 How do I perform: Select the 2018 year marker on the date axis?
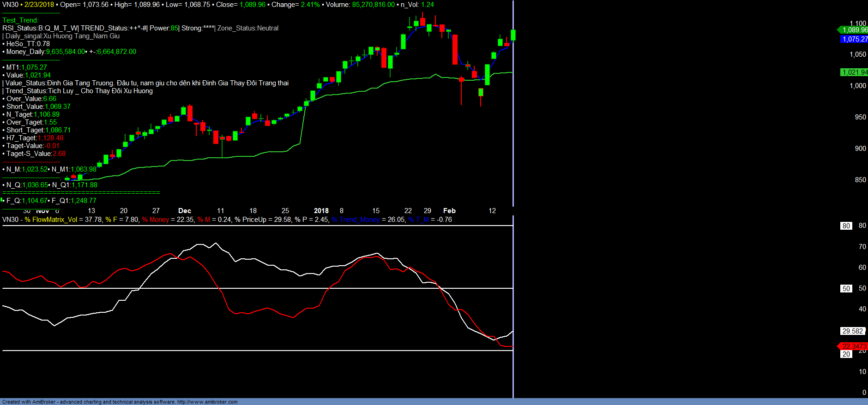[321, 211]
